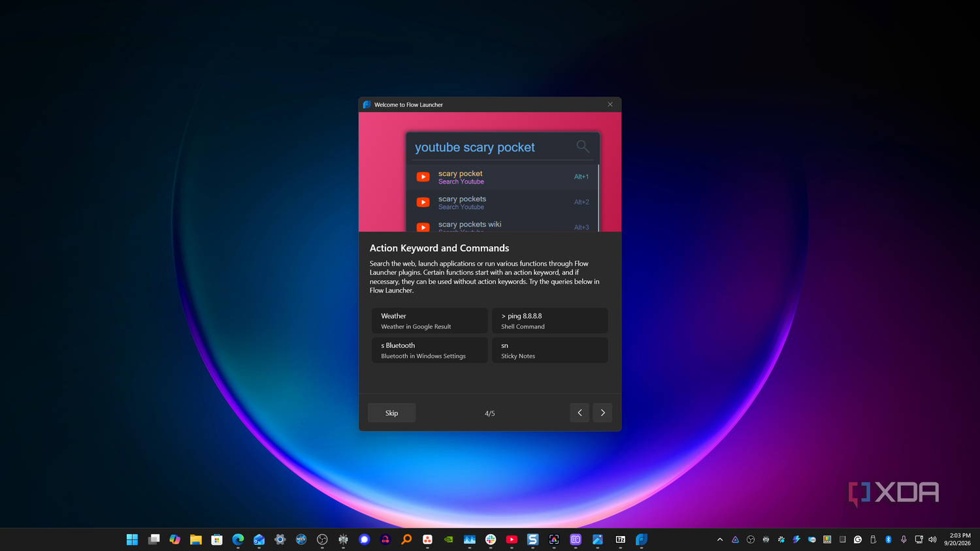Click the microphone icon in system tray
Viewport: 980px width, 551px height.
point(904,539)
